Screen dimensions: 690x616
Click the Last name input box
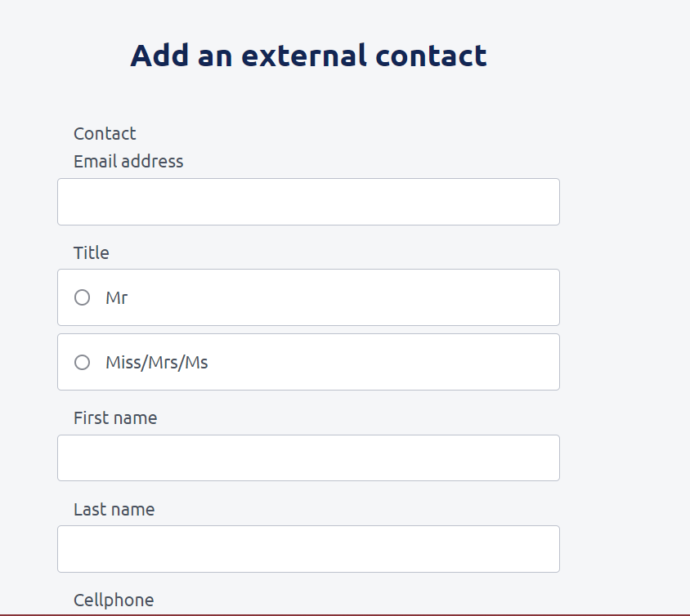[x=308, y=549]
